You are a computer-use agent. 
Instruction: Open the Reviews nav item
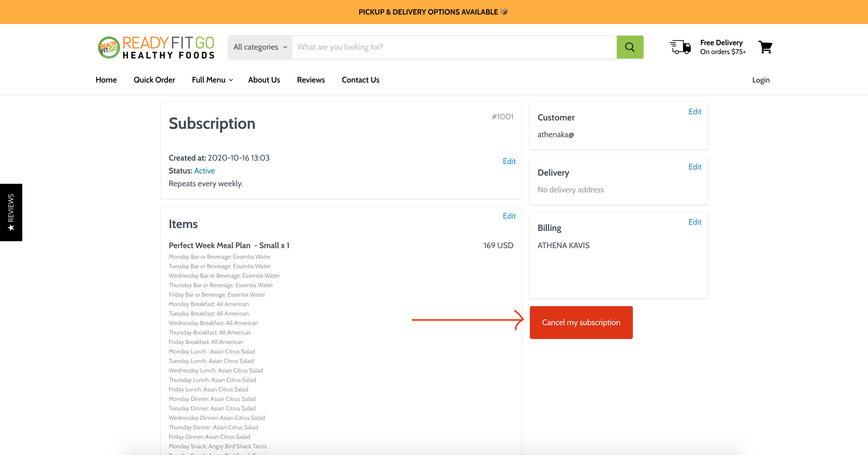tap(311, 80)
